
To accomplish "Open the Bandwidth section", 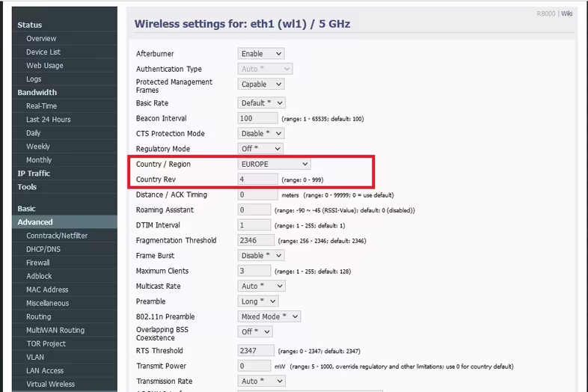I will [x=37, y=92].
